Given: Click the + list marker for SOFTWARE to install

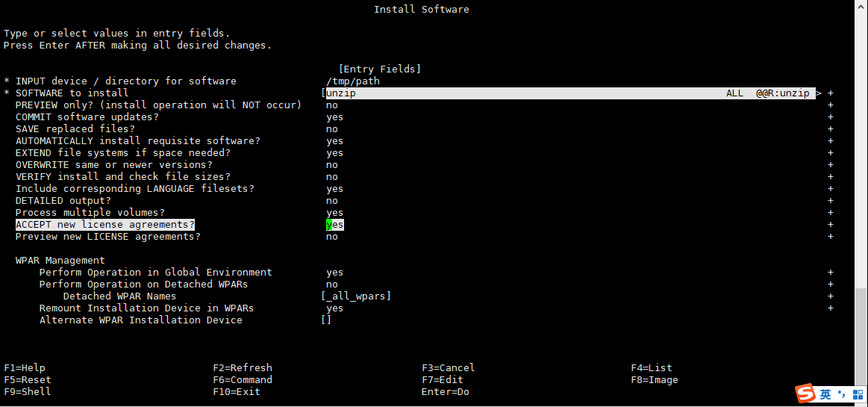Looking at the screenshot, I should (x=831, y=93).
